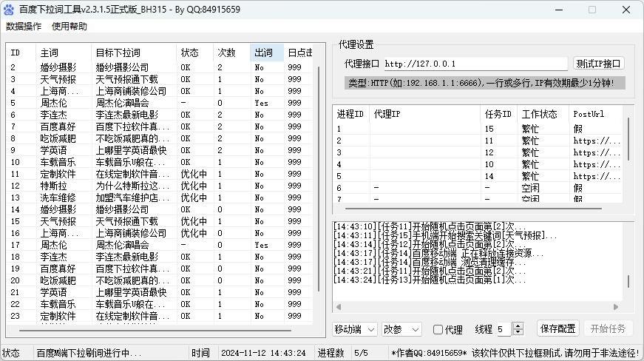The height and width of the screenshot is (361, 644).
Task: Increase 线程 count with up arrow
Action: point(518,326)
